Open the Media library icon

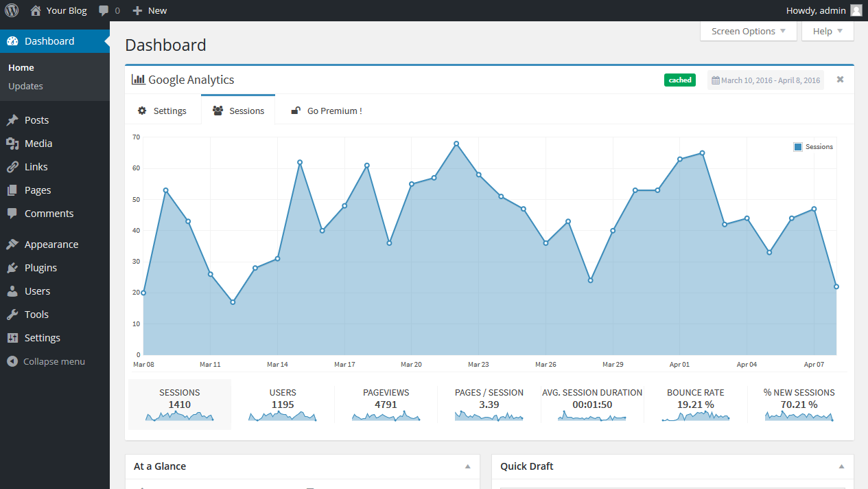(14, 143)
